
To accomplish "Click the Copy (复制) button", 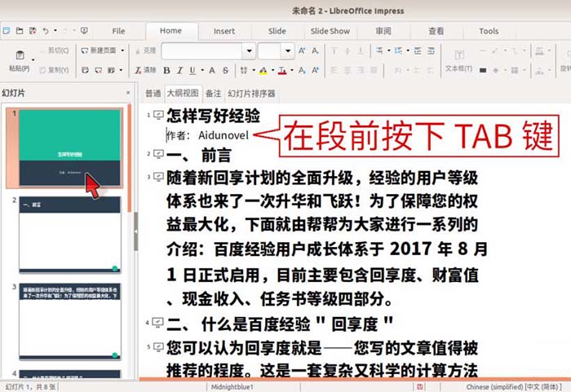I will tap(54, 70).
